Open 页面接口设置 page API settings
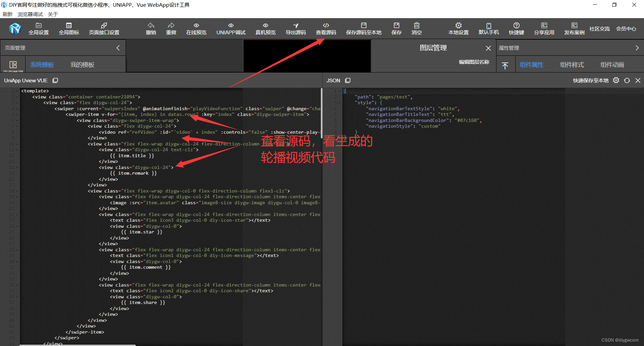Image resolution: width=644 pixels, height=346 pixels. (x=104, y=29)
